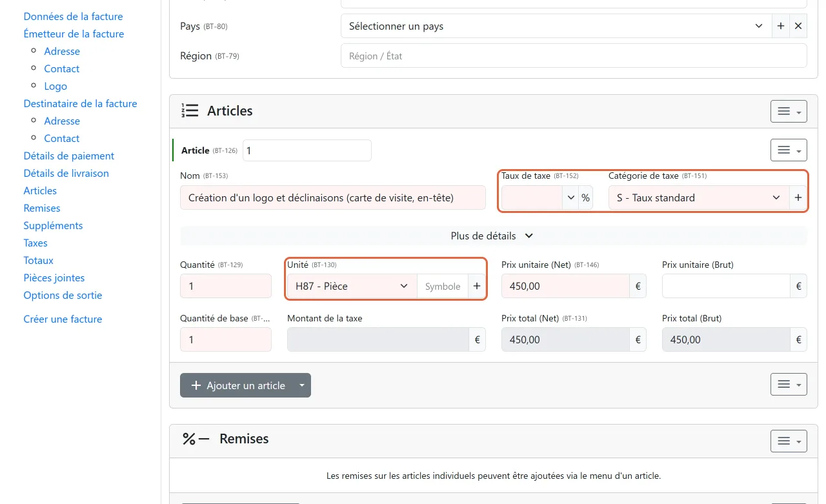
Task: Open the Articles section hamburger menu
Action: coord(789,111)
